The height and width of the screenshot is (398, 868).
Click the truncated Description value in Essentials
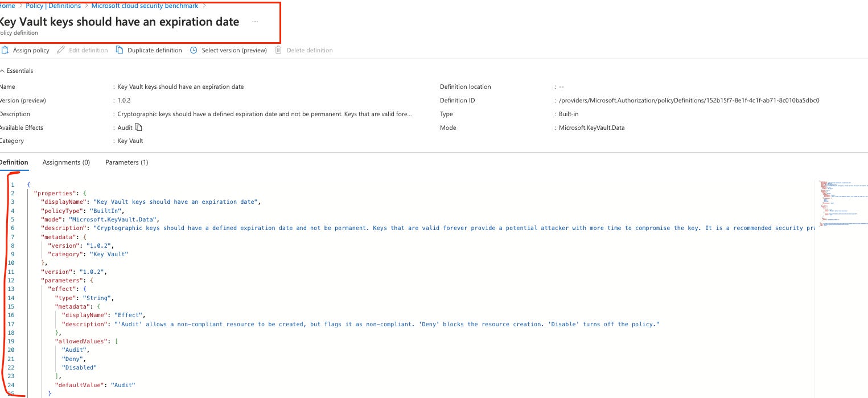265,114
